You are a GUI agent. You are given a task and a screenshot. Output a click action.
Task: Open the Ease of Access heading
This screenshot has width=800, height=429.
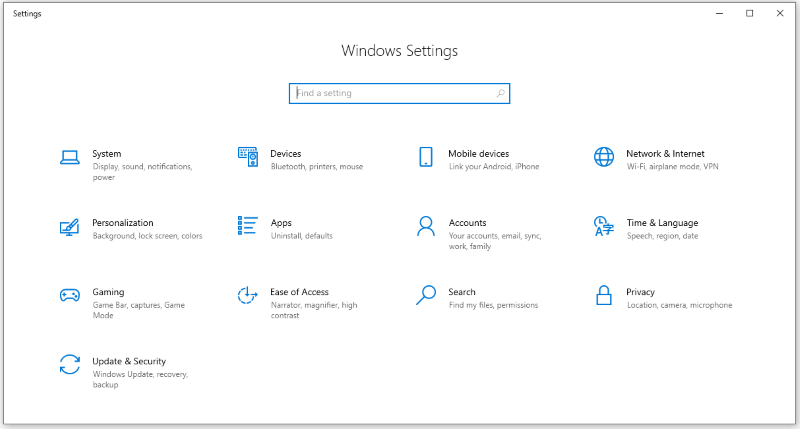coord(299,292)
